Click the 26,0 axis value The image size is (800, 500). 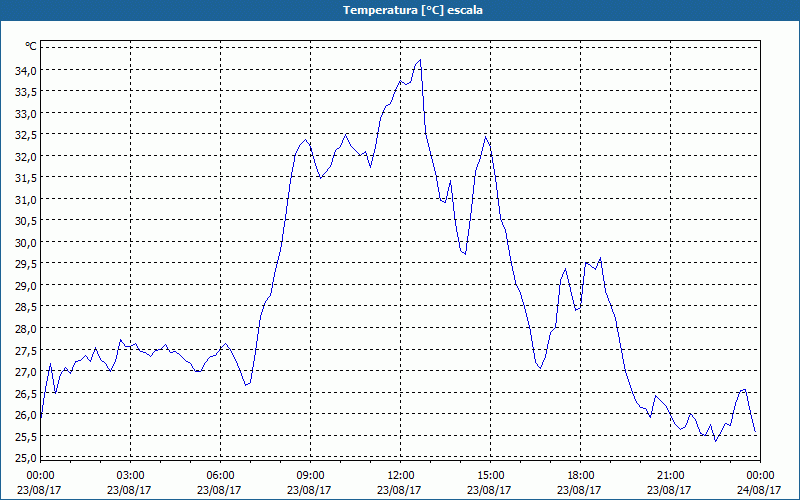[x=26, y=414]
